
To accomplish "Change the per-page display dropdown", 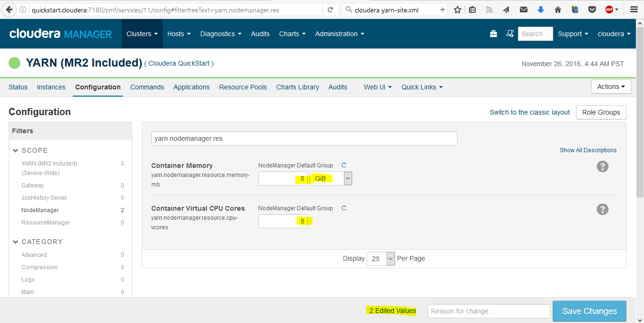I will click(381, 258).
